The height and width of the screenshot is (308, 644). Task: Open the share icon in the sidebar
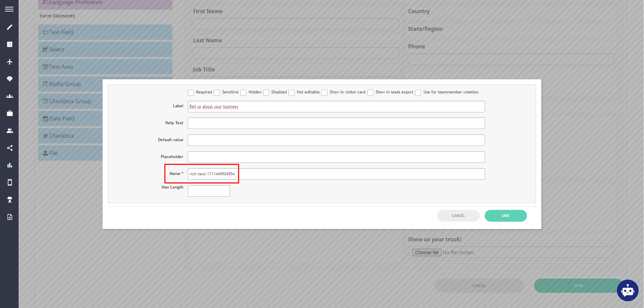point(9,148)
